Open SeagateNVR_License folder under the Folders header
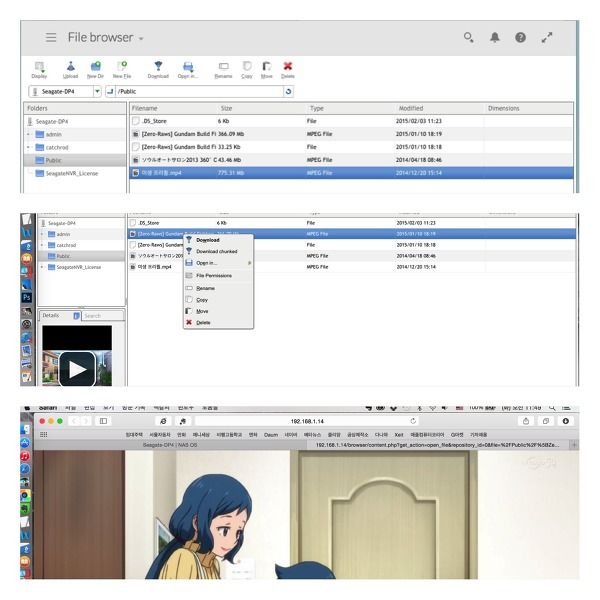Screen dimensions: 600x600 coord(72,173)
